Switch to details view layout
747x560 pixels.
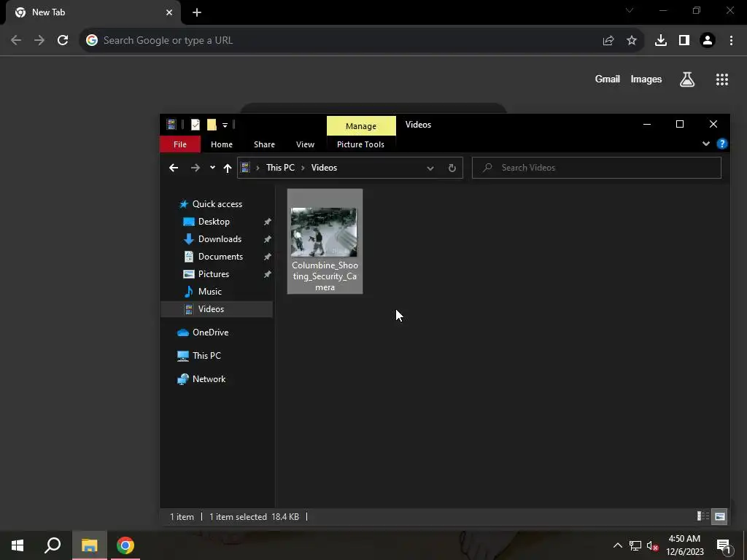[x=703, y=516]
